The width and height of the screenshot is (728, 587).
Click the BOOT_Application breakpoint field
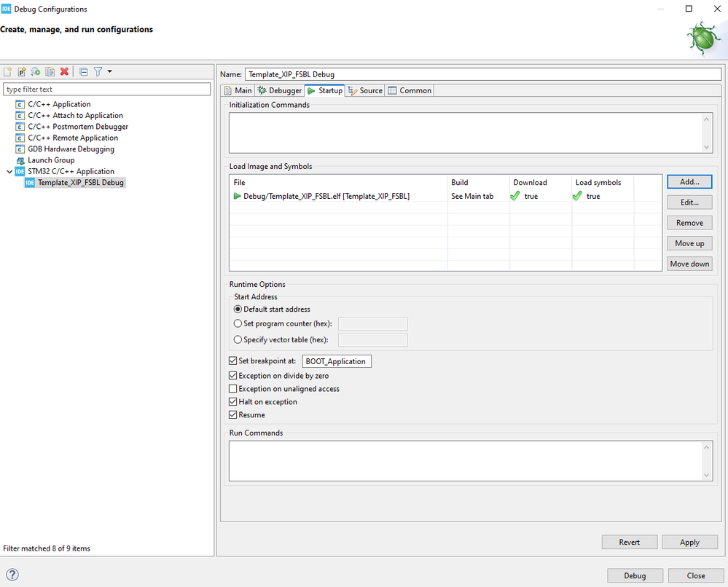[x=337, y=361]
